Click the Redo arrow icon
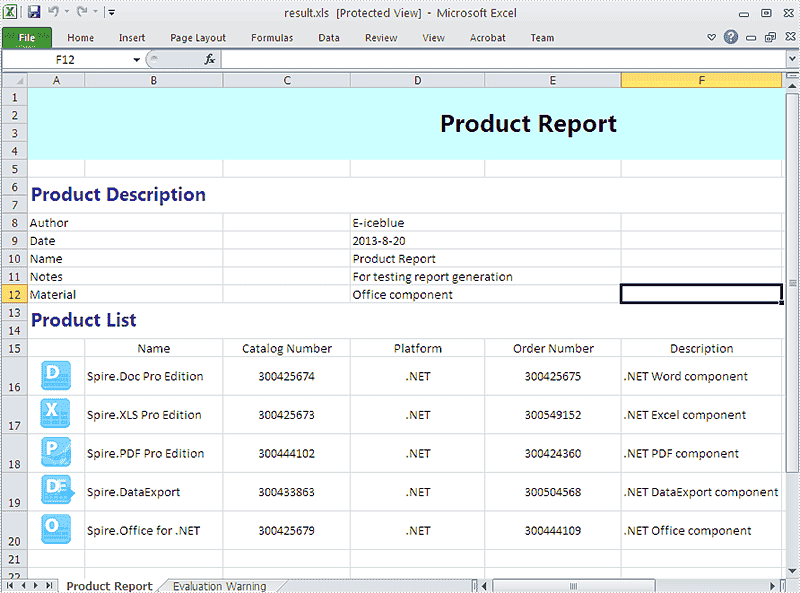The height and width of the screenshot is (593, 800). [x=82, y=12]
